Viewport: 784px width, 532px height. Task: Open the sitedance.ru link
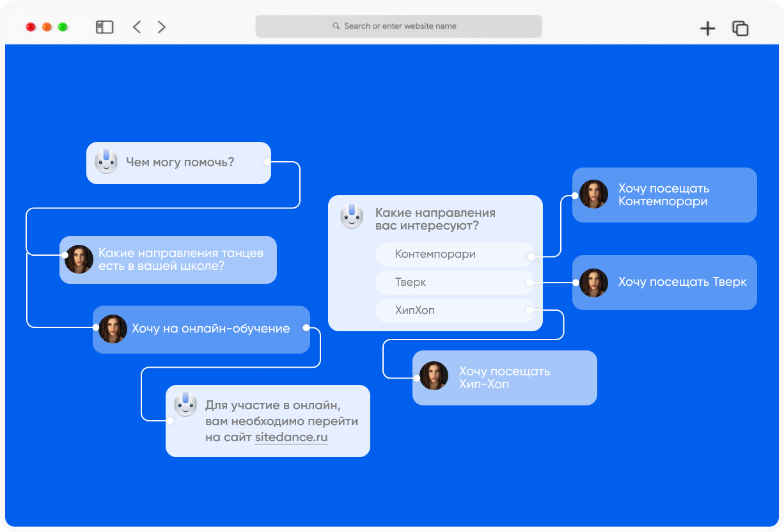click(291, 437)
